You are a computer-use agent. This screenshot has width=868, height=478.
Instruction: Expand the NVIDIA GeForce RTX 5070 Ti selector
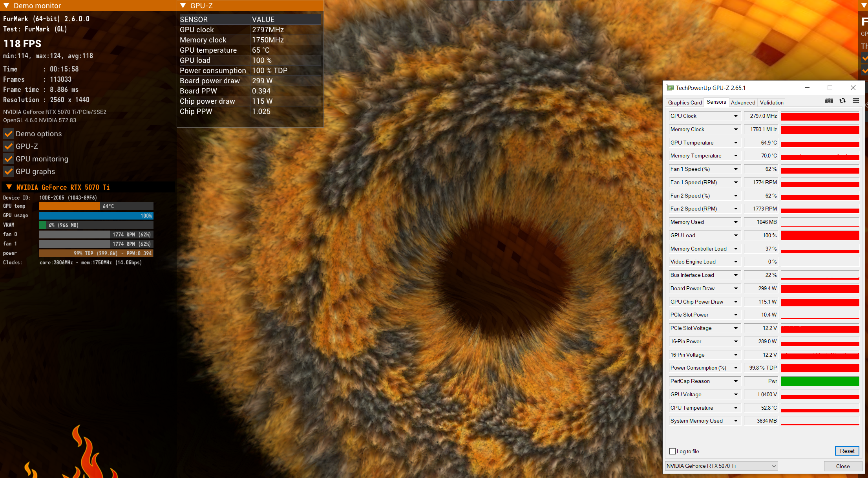[x=773, y=466]
